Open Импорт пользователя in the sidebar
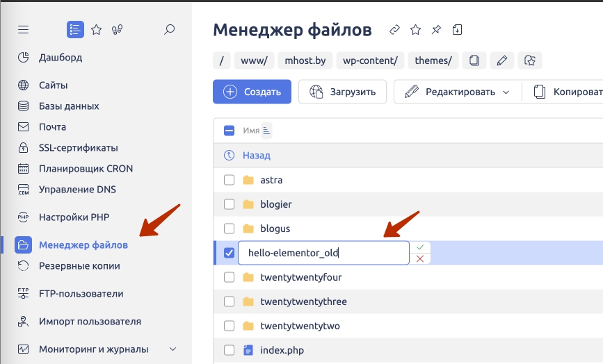The height and width of the screenshot is (364, 603). (x=90, y=322)
